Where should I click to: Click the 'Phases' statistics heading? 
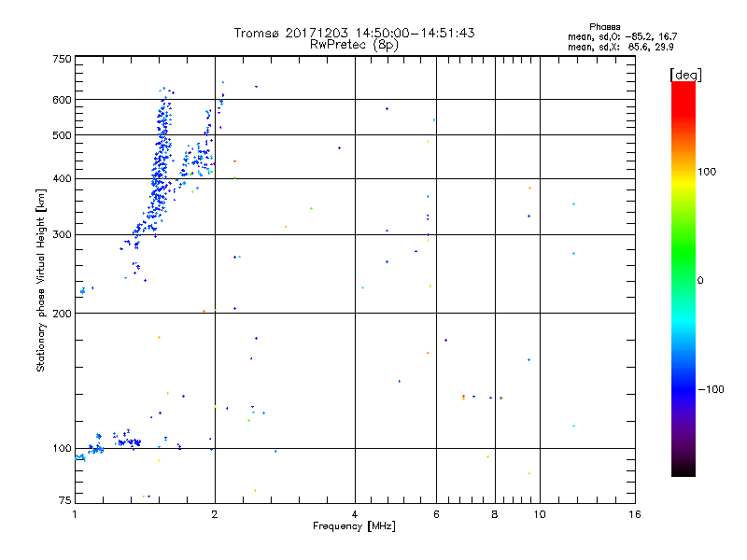604,27
